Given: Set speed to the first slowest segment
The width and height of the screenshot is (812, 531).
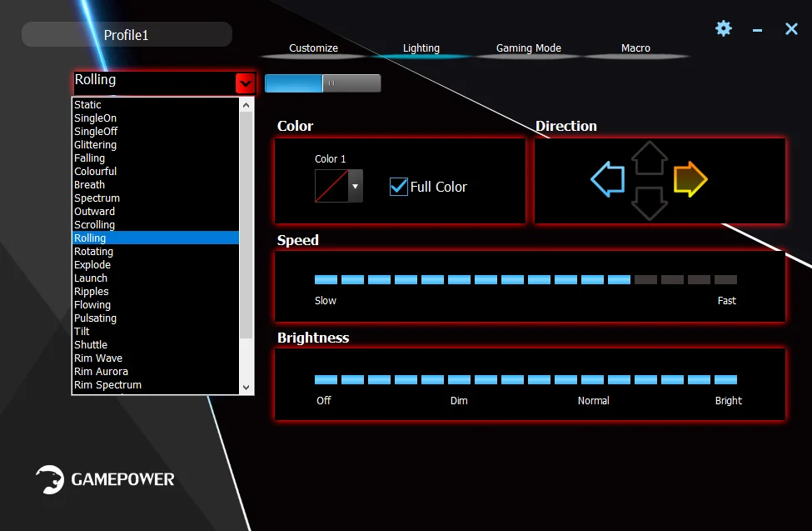Looking at the screenshot, I should click(326, 279).
